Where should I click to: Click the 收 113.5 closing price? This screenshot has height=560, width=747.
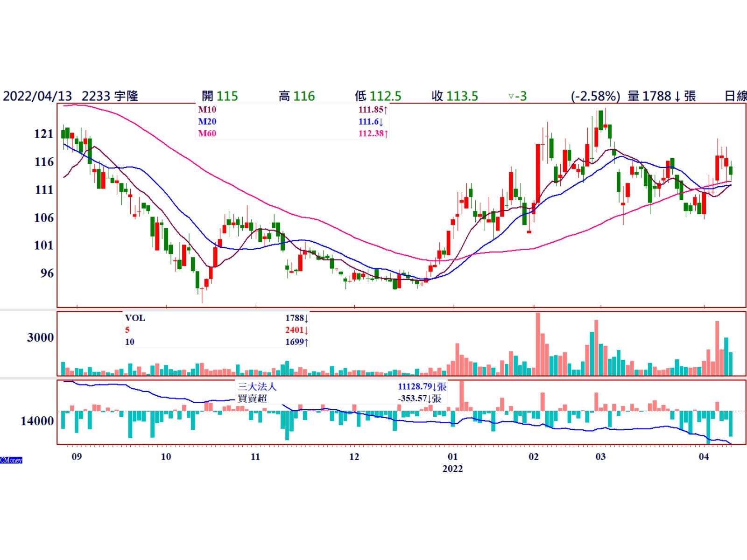tap(455, 96)
